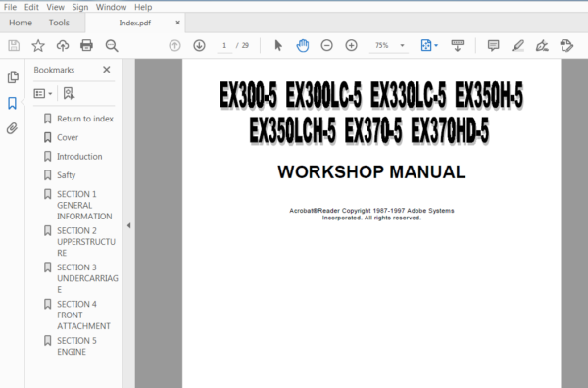Click the page number input field

click(224, 46)
